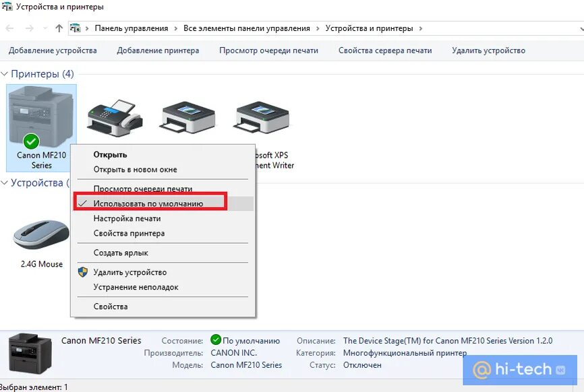Screen dimensions: 584x392
Task: Click the Back navigation arrow
Action: [9, 28]
